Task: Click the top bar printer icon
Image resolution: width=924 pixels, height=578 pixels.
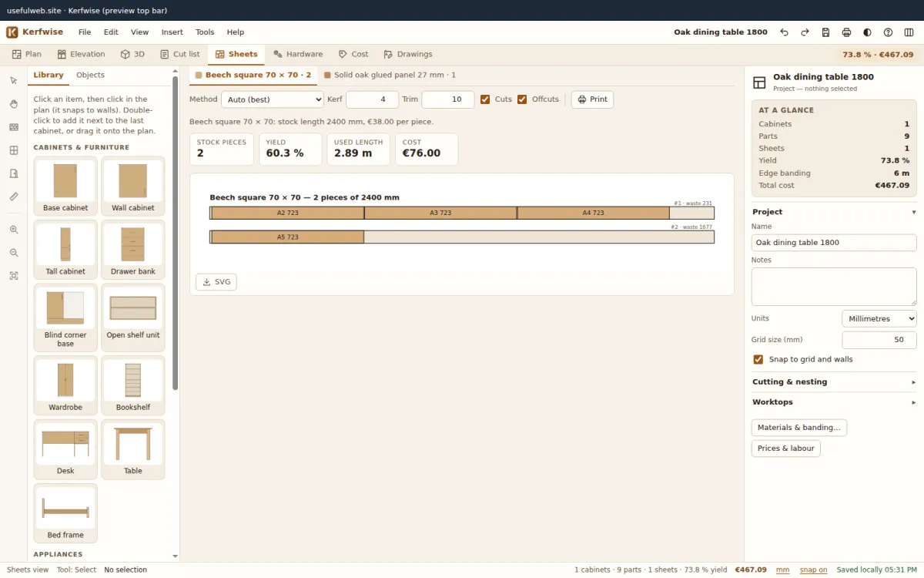Action: (x=846, y=32)
